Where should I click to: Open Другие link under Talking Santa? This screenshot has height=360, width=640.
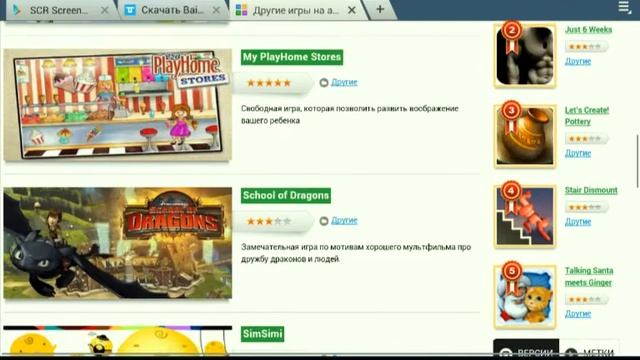tap(578, 314)
